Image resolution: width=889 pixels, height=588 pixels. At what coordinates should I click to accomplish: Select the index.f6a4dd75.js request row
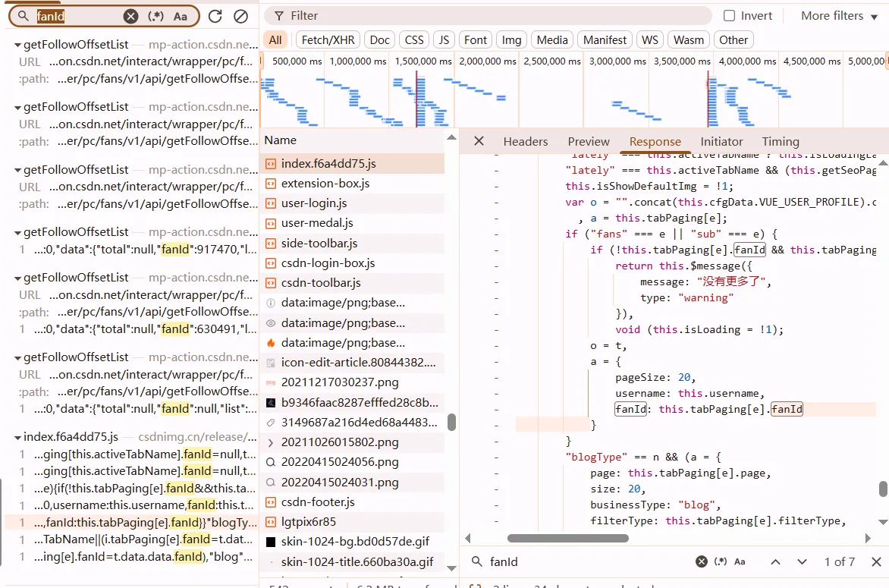[352, 164]
